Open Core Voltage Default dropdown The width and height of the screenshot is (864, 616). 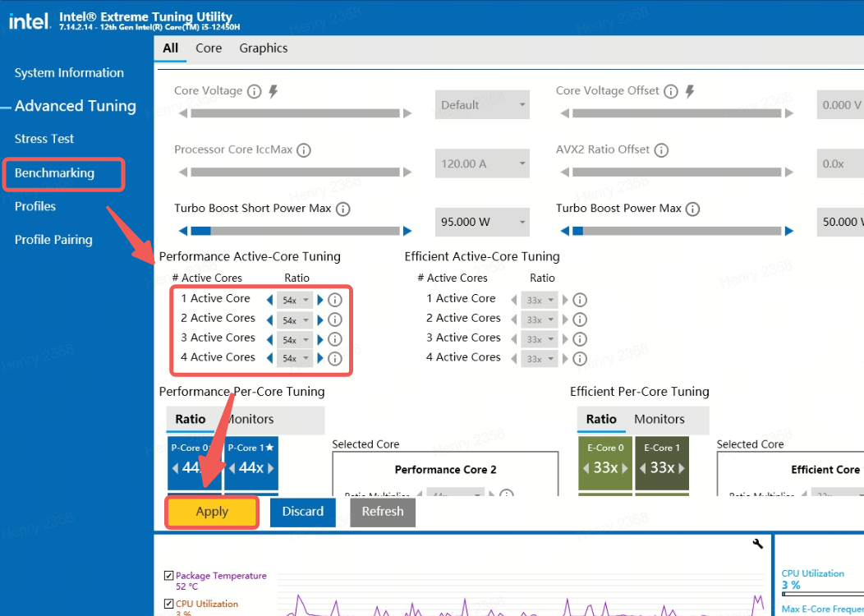482,104
